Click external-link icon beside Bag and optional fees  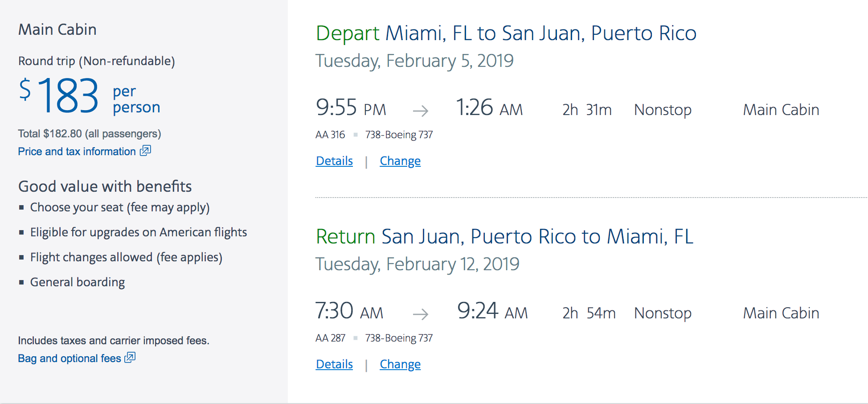click(130, 358)
